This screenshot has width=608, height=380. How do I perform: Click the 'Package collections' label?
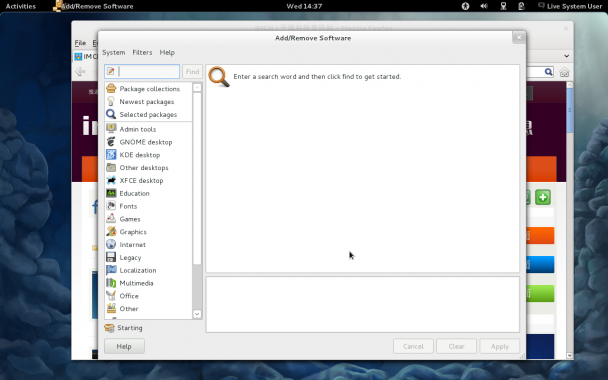(150, 89)
